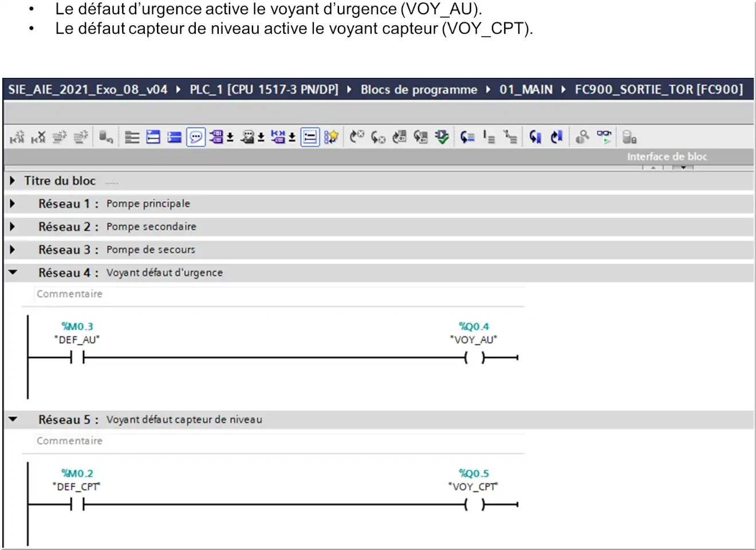The height and width of the screenshot is (550, 756).
Task: Click address %Q0.4
Action: [474, 326]
